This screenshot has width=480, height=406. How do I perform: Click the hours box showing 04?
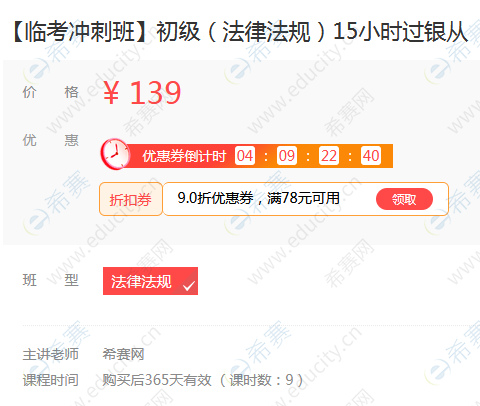(x=245, y=156)
